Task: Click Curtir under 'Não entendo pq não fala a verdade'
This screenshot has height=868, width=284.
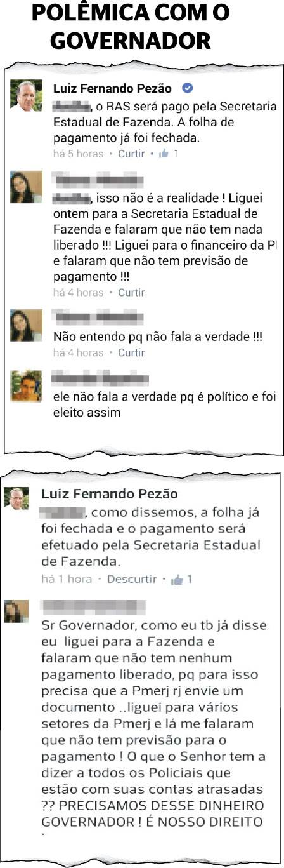Action: coord(131,352)
